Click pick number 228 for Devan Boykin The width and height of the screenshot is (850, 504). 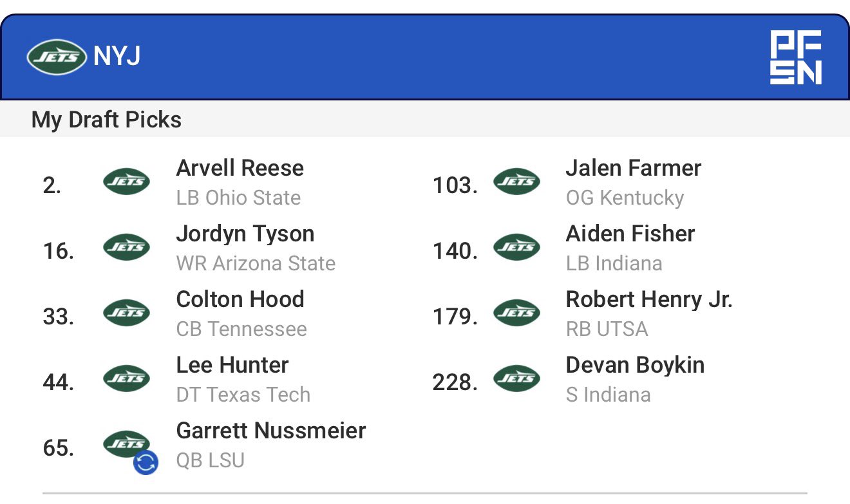455,382
